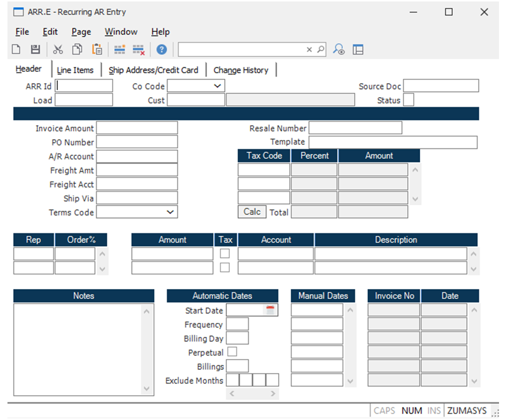The image size is (506, 420).
Task: Click the Manual Dates scroll-down arrow
Action: 350,381
